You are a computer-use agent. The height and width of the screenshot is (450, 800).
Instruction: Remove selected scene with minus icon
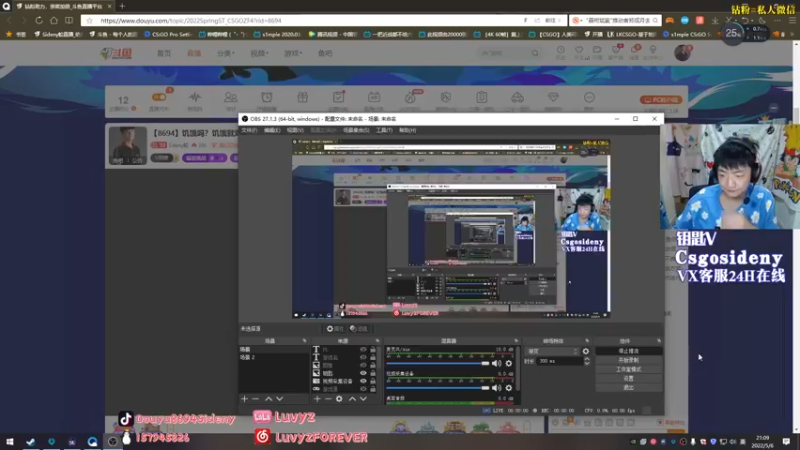click(256, 399)
